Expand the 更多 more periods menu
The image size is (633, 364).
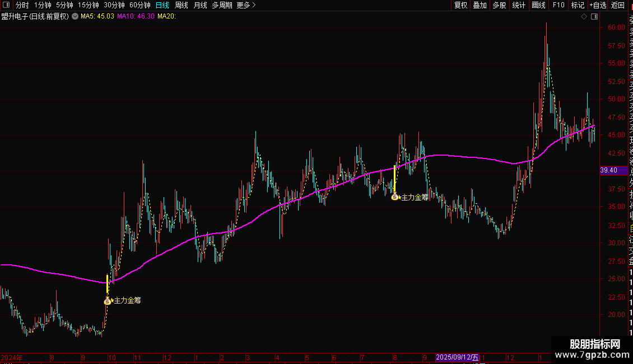click(246, 5)
